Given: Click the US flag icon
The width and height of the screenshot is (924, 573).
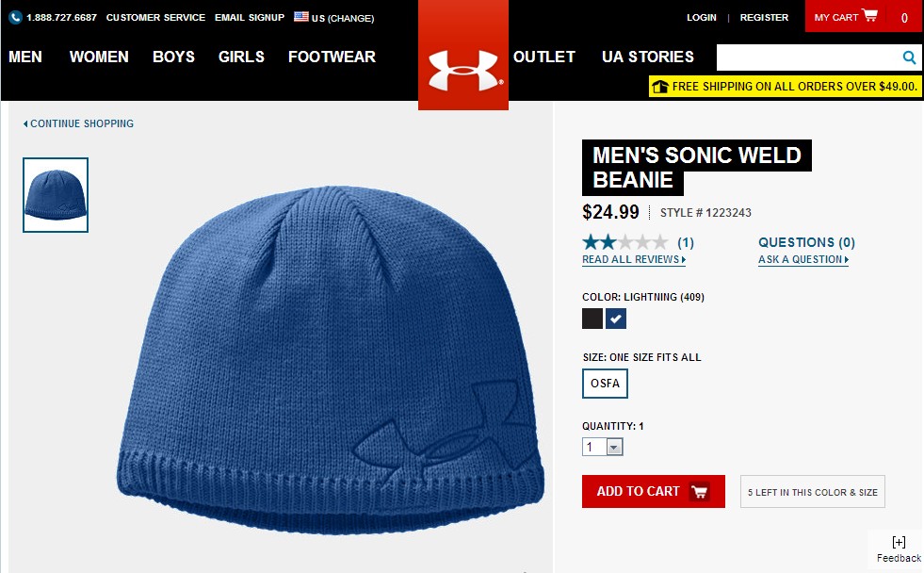Looking at the screenshot, I should (x=301, y=17).
